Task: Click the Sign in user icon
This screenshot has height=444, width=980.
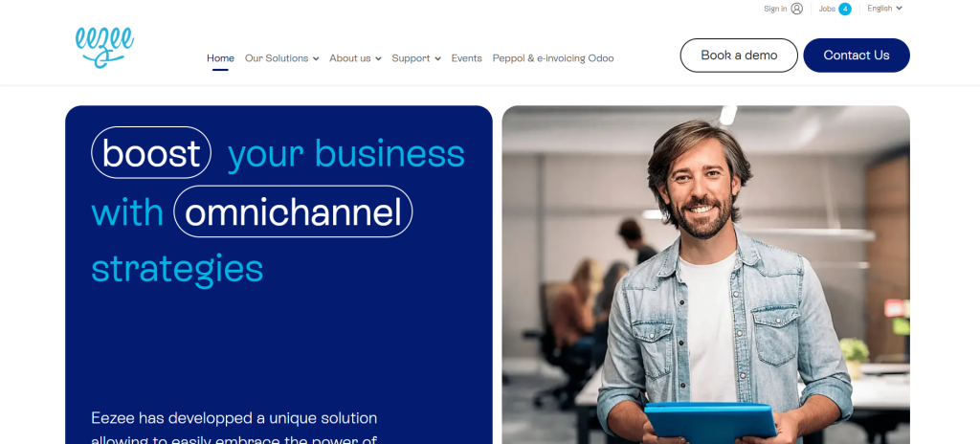Action: [x=796, y=9]
